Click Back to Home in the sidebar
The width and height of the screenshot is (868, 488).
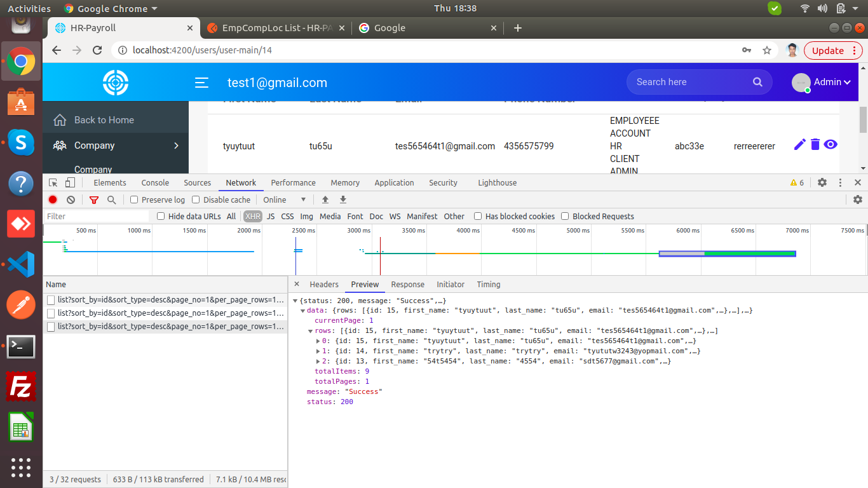104,120
